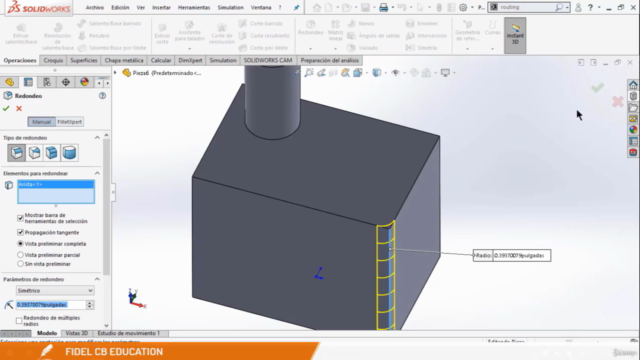Click the Simetría ribbon button
The height and width of the screenshot is (360, 640).
point(422,48)
